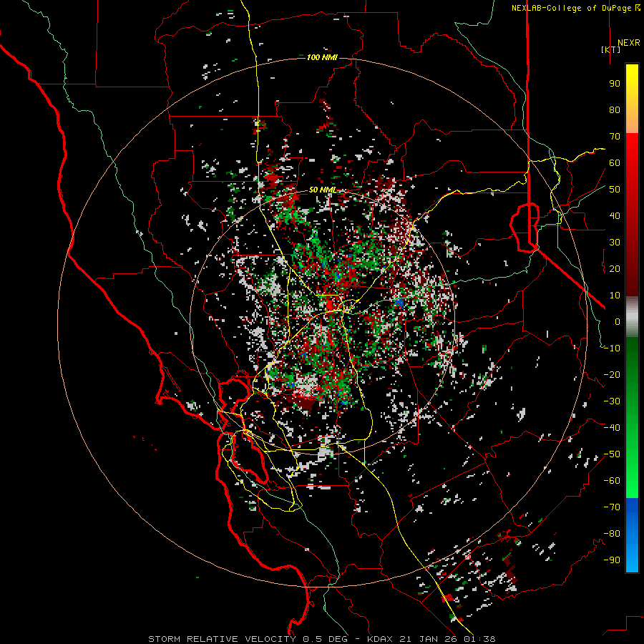Screen dimensions: 644x644
Task: Click the 90 value on velocity scale
Action: (x=615, y=84)
